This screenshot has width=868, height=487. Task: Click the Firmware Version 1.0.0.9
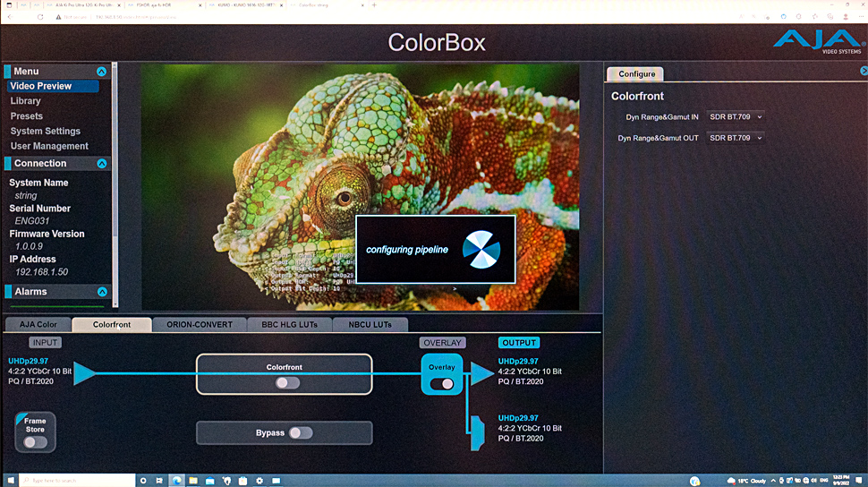(x=29, y=246)
